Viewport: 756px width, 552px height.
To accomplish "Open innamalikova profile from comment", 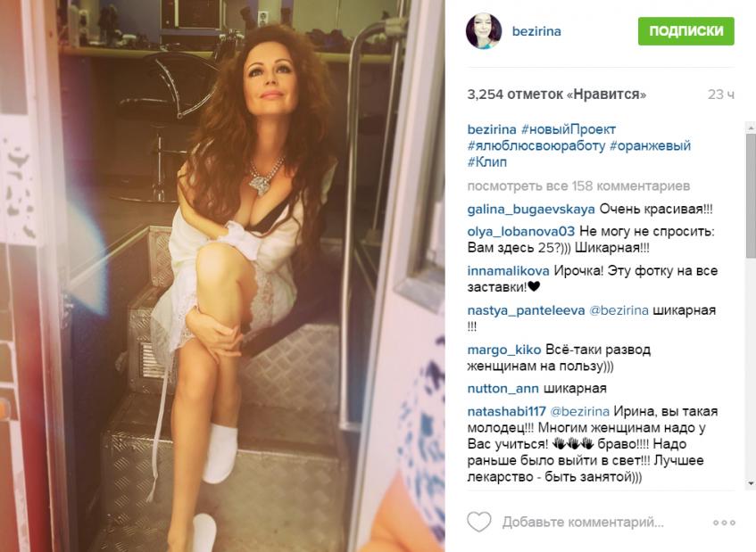I will click(508, 271).
